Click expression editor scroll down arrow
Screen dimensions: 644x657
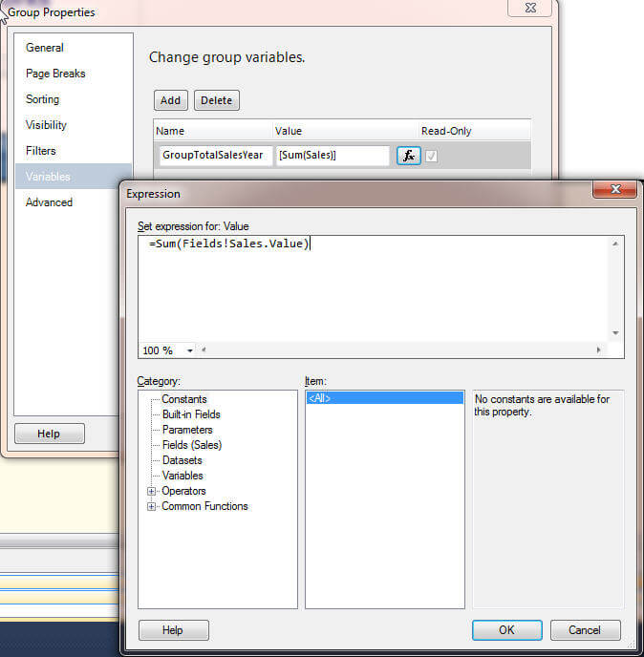click(615, 333)
